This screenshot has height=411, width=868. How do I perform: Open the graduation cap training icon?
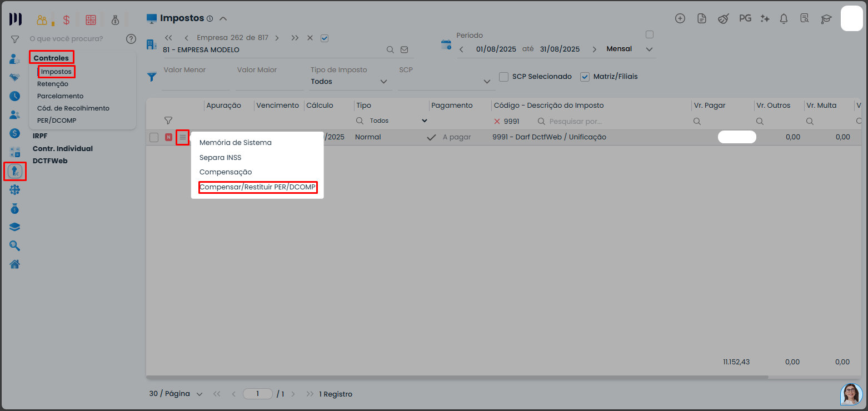tap(826, 18)
